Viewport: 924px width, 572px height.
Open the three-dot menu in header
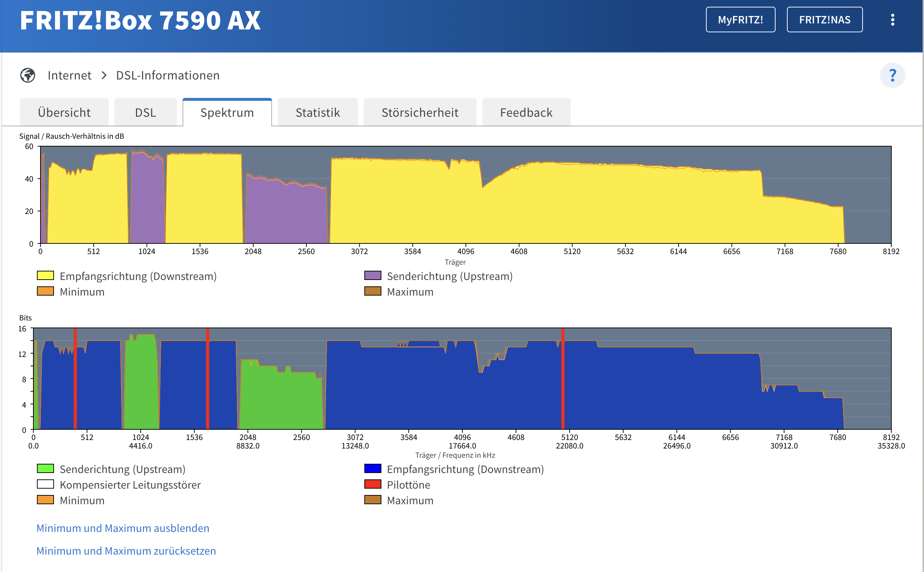pyautogui.click(x=892, y=20)
